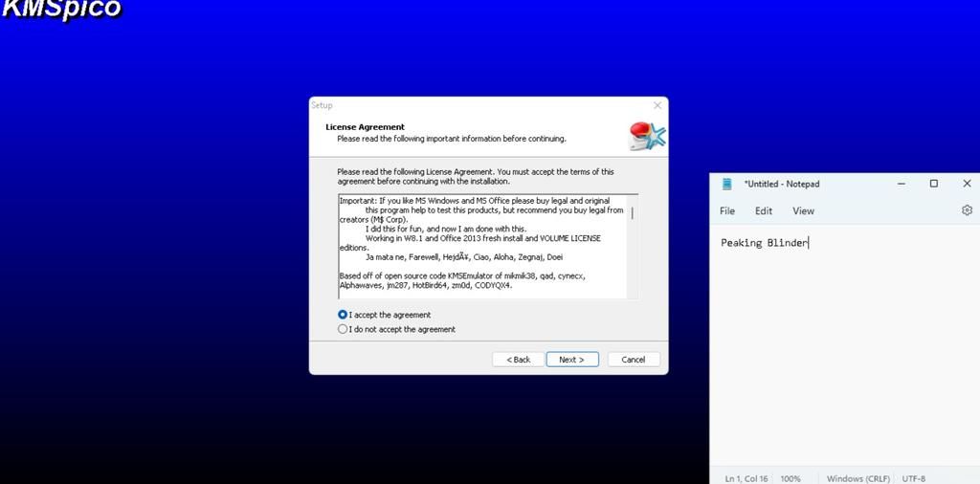Maximize the Notepad window
The height and width of the screenshot is (484, 980).
(934, 184)
